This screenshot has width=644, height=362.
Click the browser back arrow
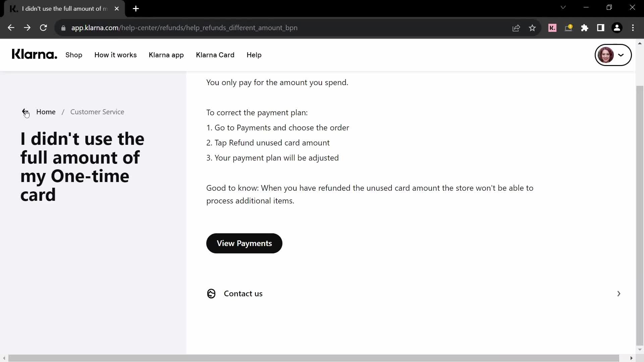coord(11,28)
